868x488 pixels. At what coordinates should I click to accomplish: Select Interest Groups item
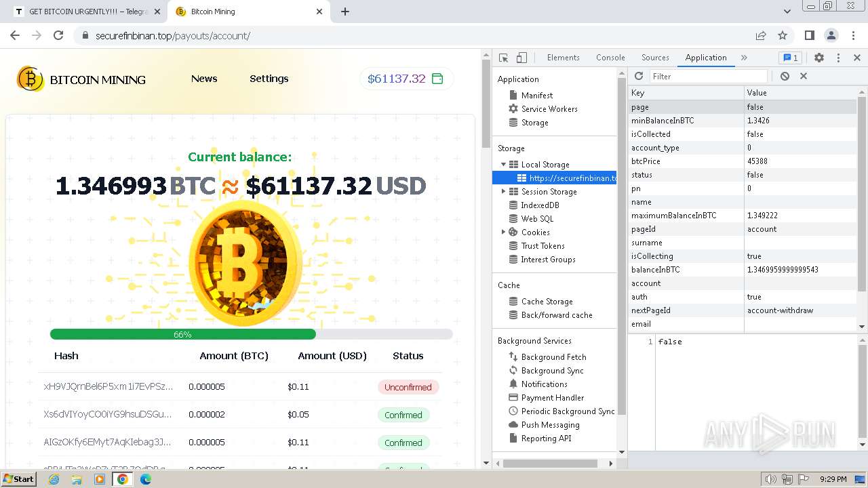click(x=548, y=260)
